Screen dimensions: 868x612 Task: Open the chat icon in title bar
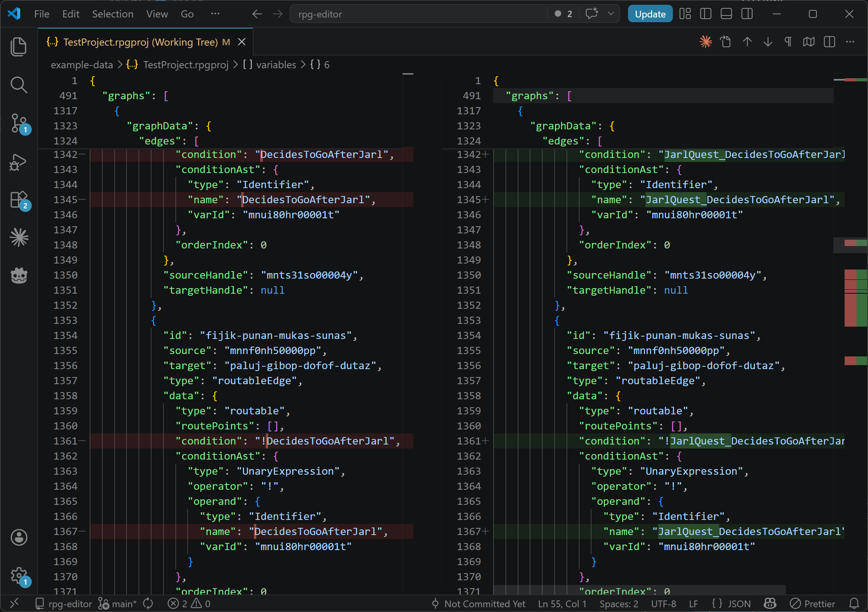click(591, 14)
